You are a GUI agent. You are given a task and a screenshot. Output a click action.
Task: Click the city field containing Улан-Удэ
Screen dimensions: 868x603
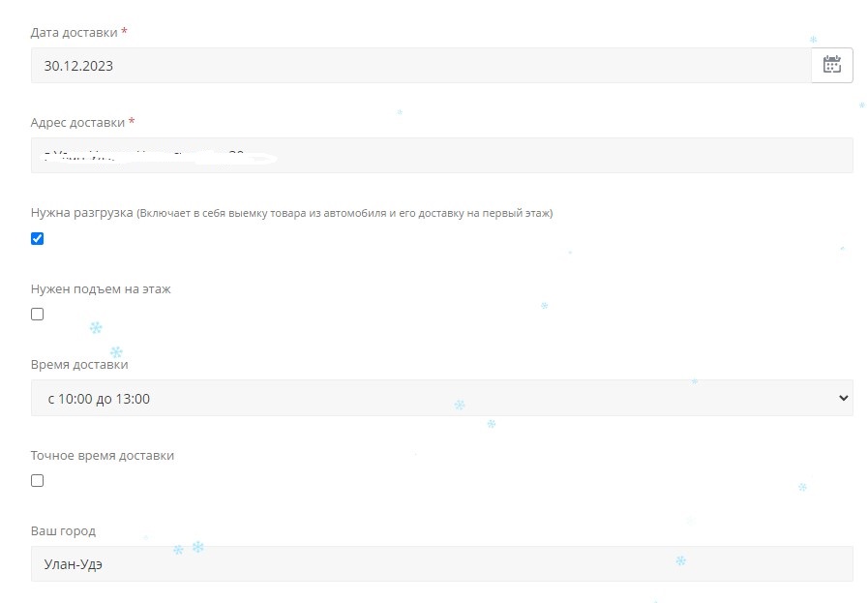coord(441,564)
